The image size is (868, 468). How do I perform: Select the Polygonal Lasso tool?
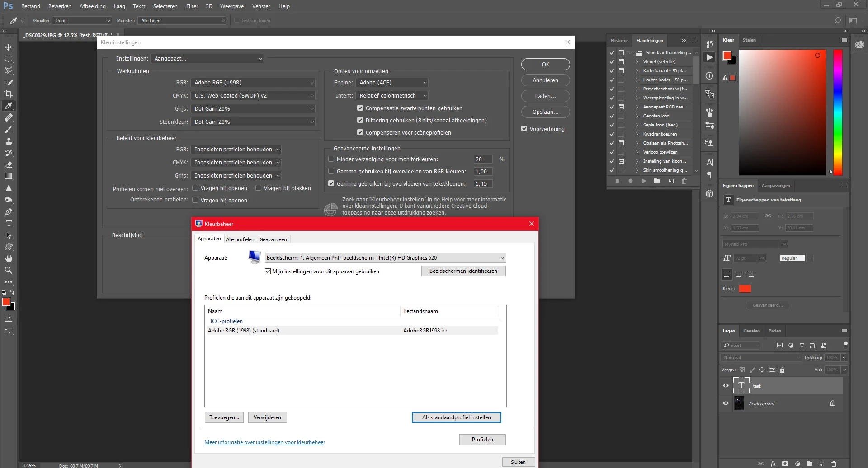(9, 70)
